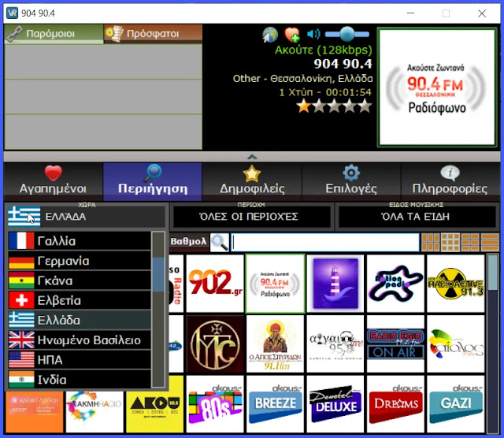Rate the station three stars

tap(334, 106)
